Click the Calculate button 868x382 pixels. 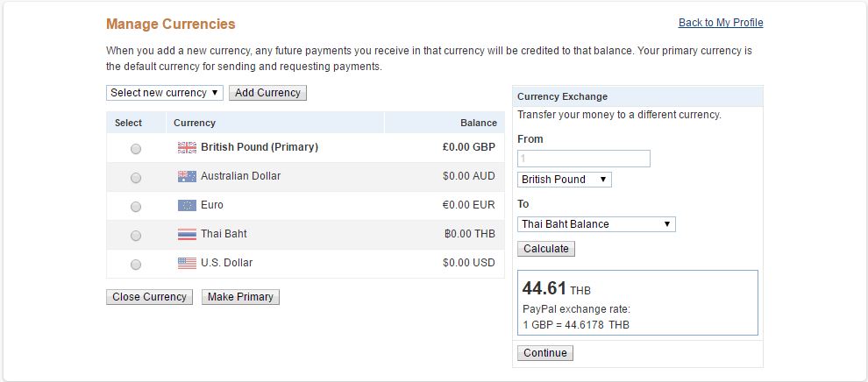pyautogui.click(x=546, y=249)
